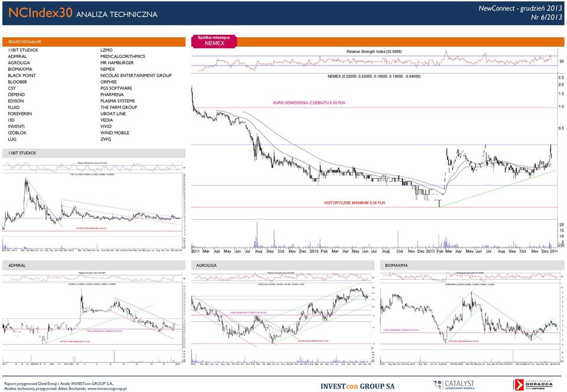567x392 pixels.
Task: Click ZWG company name
Action: (x=106, y=139)
